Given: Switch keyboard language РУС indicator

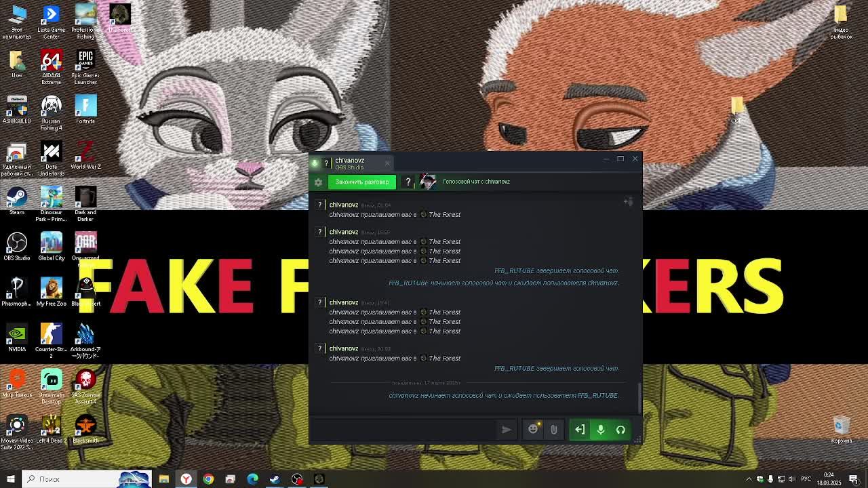Looking at the screenshot, I should [x=805, y=479].
